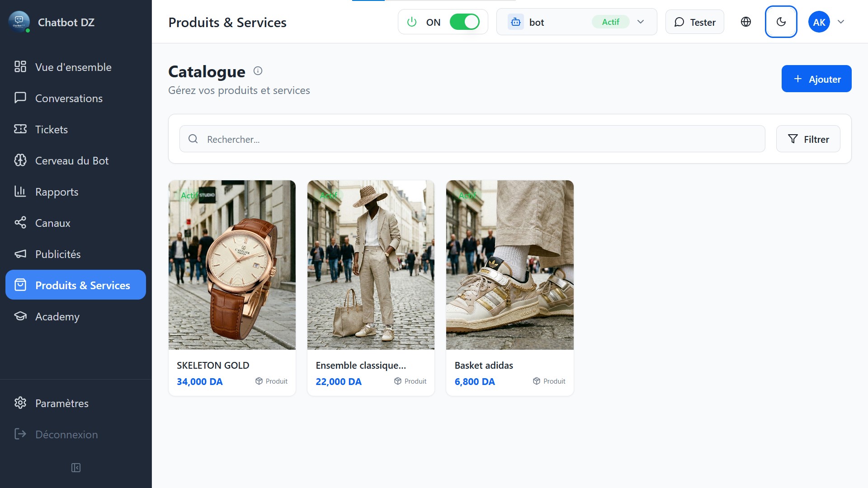
Task: Click the Basket adidas title text
Action: coord(484,365)
